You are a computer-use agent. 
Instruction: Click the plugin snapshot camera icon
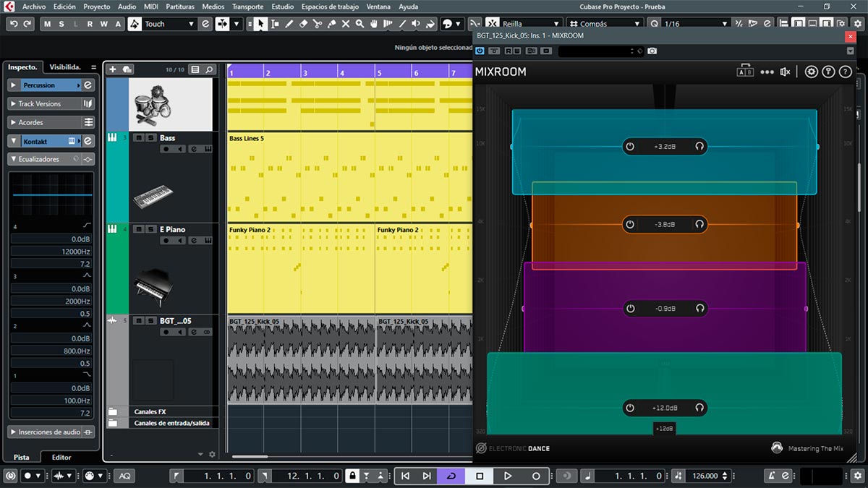652,51
